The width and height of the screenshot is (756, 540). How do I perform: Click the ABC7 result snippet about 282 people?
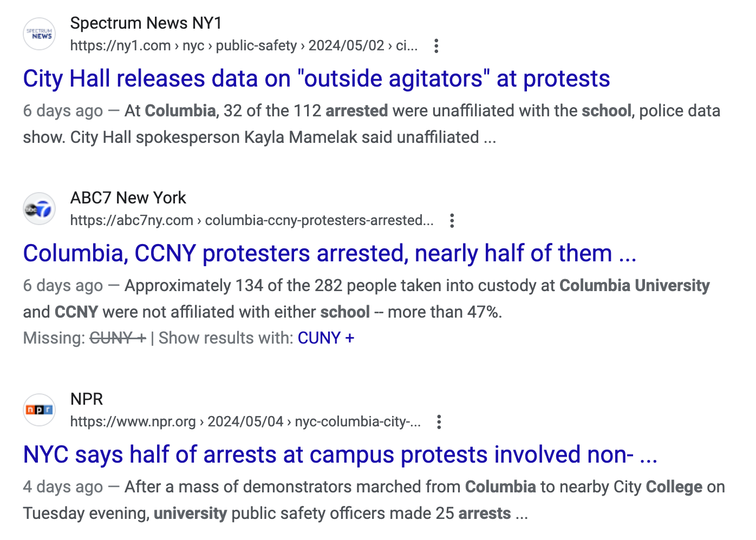coord(366,299)
